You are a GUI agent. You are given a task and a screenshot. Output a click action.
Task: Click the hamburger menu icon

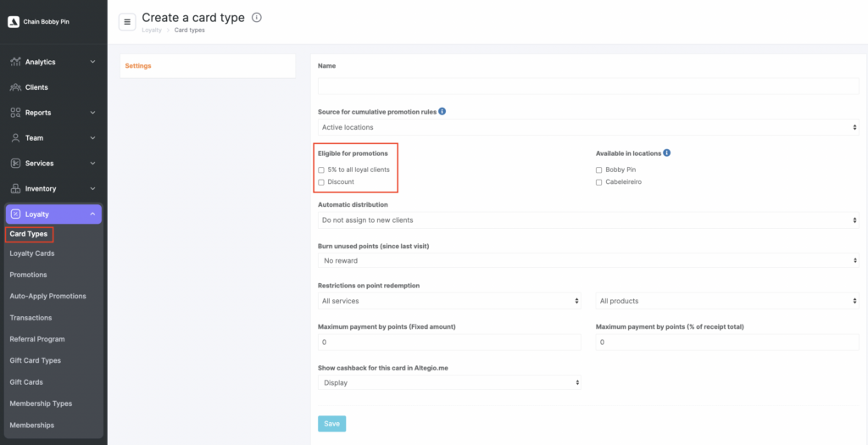[127, 22]
